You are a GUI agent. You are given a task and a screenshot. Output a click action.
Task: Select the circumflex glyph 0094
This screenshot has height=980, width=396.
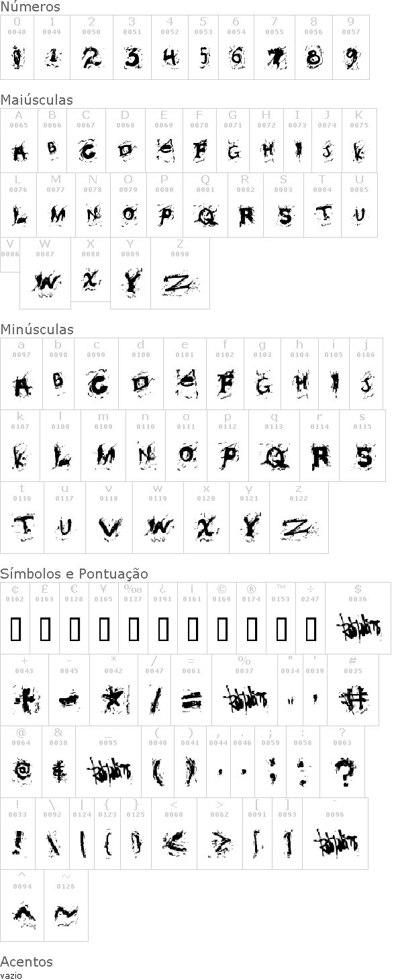tap(22, 905)
